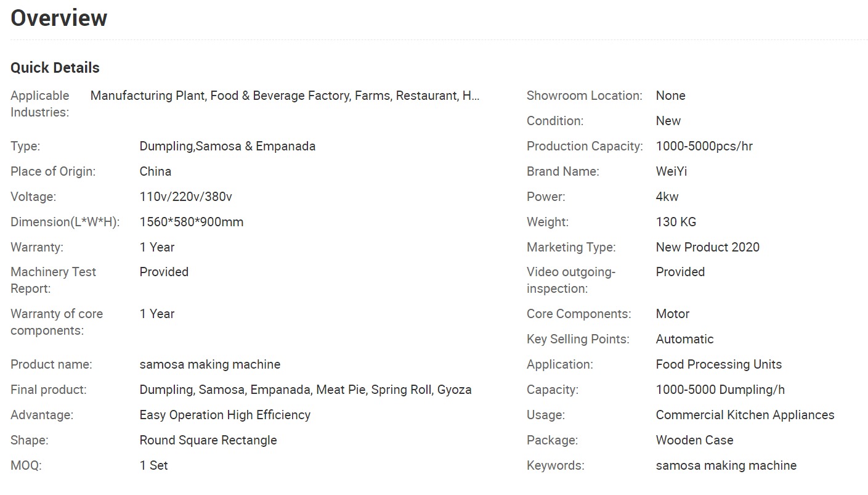Select the Wooden Case package value

[x=694, y=440]
